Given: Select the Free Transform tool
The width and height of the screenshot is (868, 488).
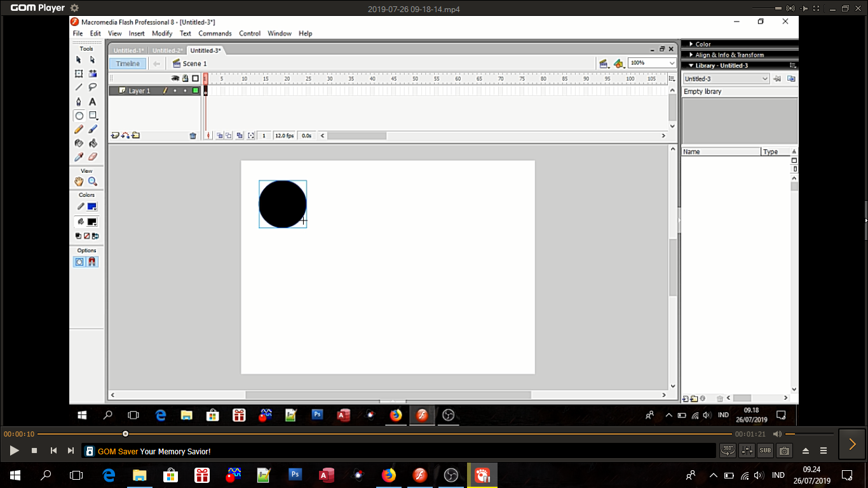Looking at the screenshot, I should 79,74.
